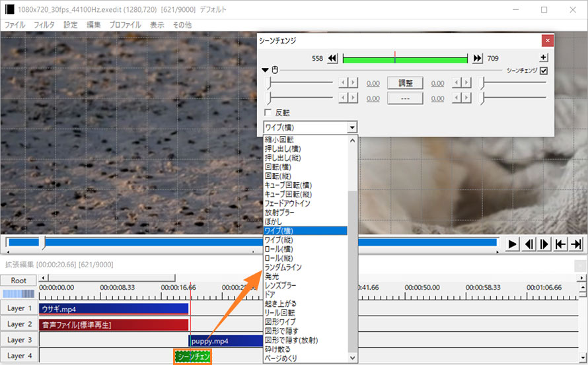Viewport: 588px width, 365px height.
Task: Open the 表示 menu
Action: coord(157,24)
